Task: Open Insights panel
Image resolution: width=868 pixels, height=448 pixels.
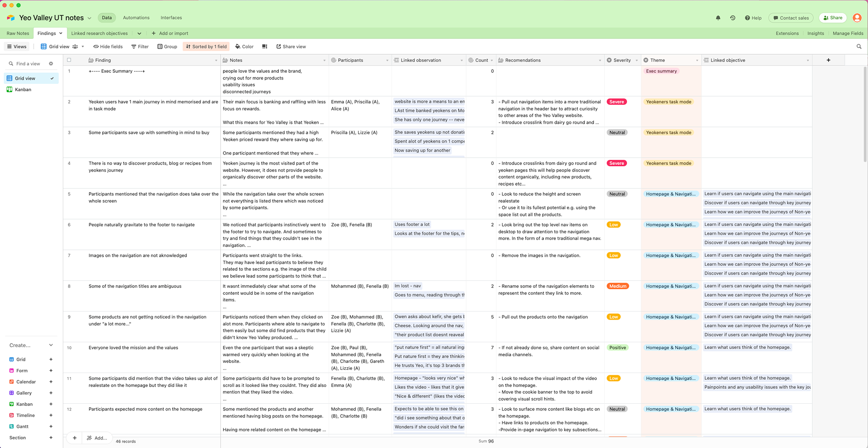Action: coord(816,33)
